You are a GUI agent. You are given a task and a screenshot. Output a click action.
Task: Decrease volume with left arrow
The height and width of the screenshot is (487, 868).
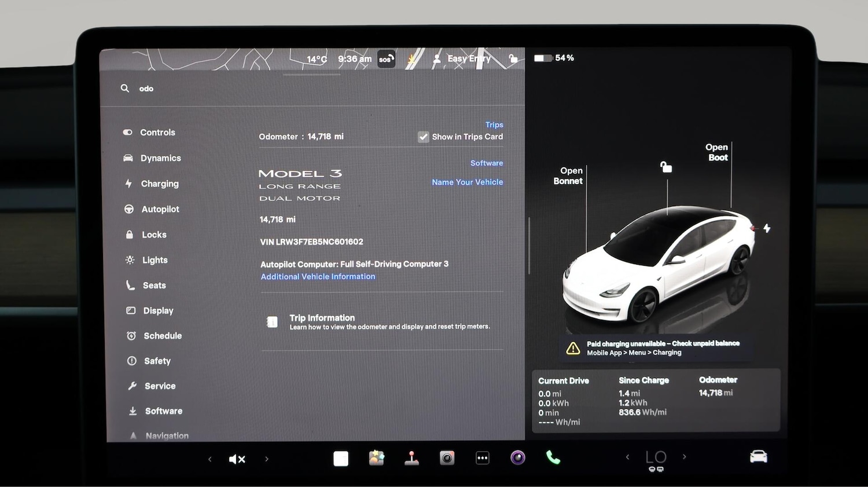[209, 459]
